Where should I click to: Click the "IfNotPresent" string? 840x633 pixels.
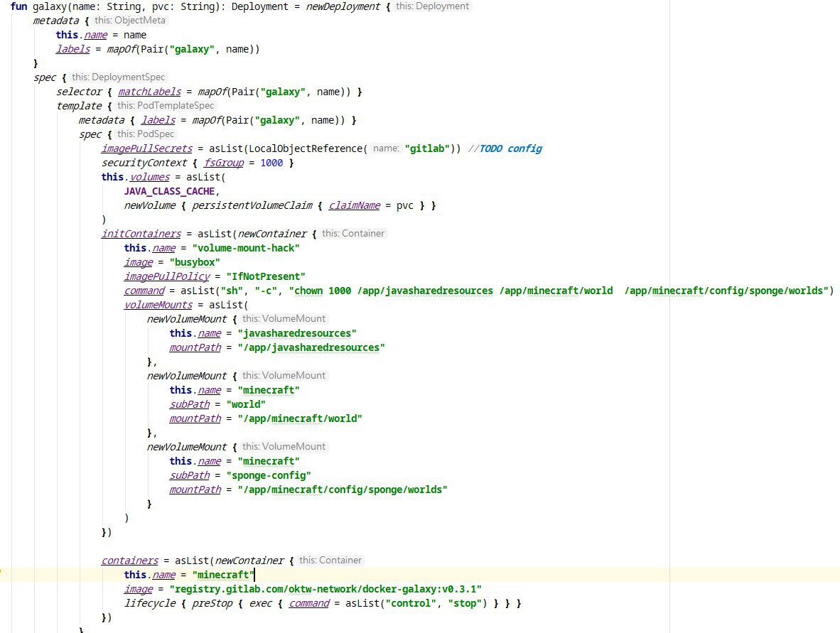coord(266,276)
